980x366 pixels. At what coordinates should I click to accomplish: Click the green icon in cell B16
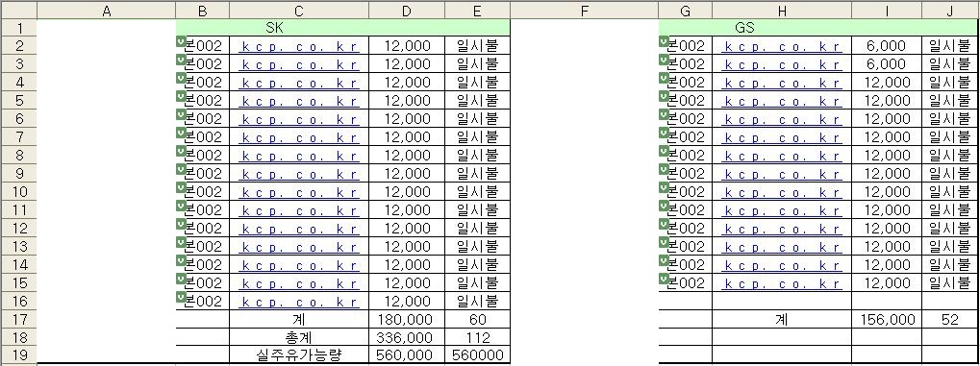(x=181, y=297)
